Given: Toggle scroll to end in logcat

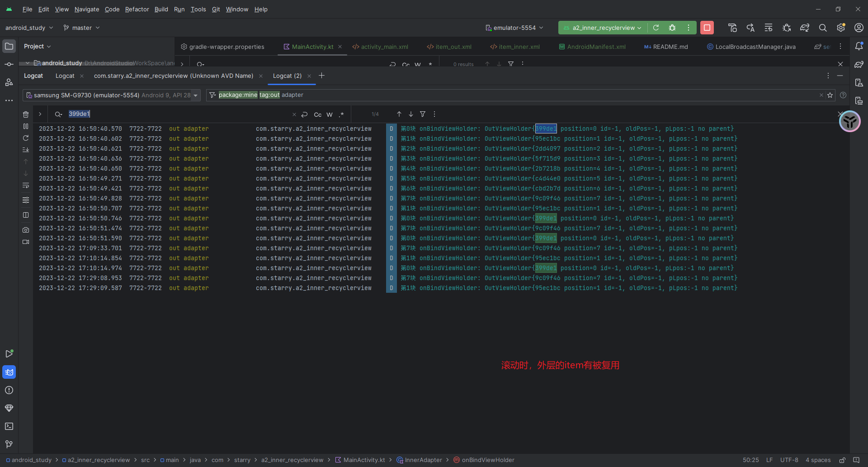Looking at the screenshot, I should tap(26, 150).
